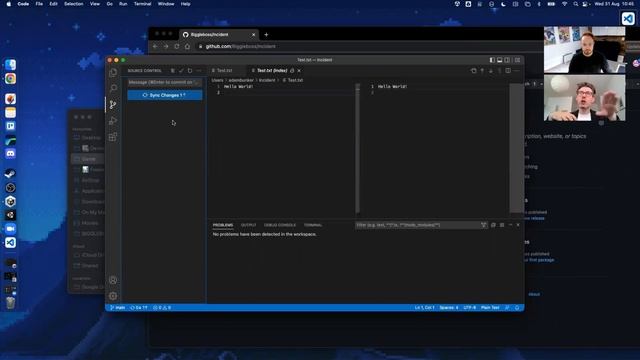This screenshot has height=360, width=640.
Task: Open Source Control view-as-tree icon in header
Action: click(x=173, y=71)
